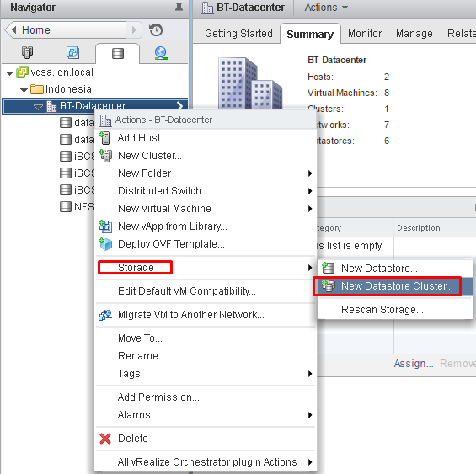Expand the Alarms submenu arrow
Screen dimensions: 476x474
pyautogui.click(x=310, y=415)
